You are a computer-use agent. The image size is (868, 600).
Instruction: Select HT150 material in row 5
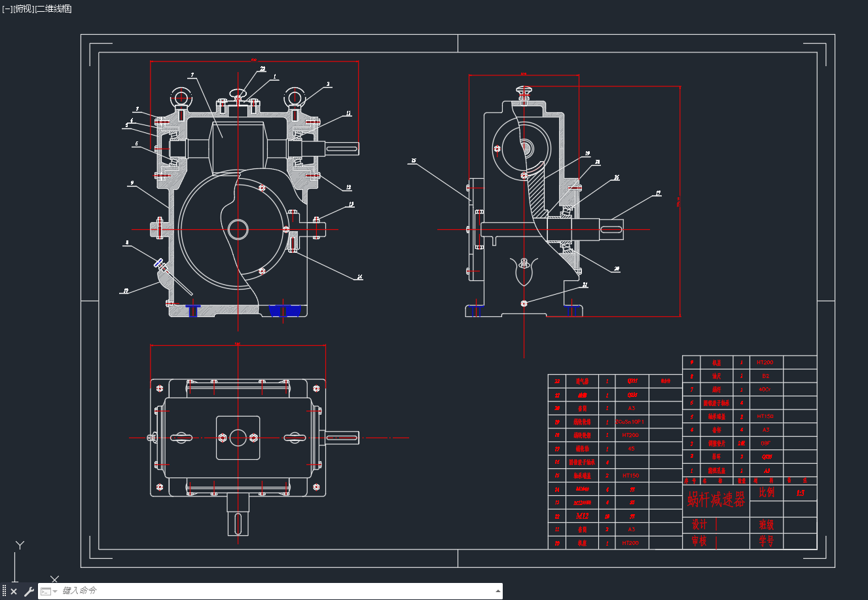click(765, 416)
